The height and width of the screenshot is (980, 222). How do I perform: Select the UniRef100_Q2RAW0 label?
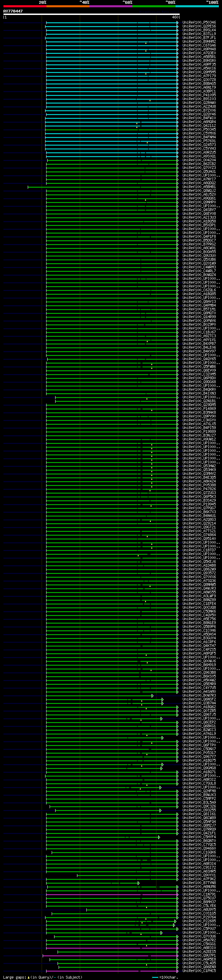[x=199, y=103]
